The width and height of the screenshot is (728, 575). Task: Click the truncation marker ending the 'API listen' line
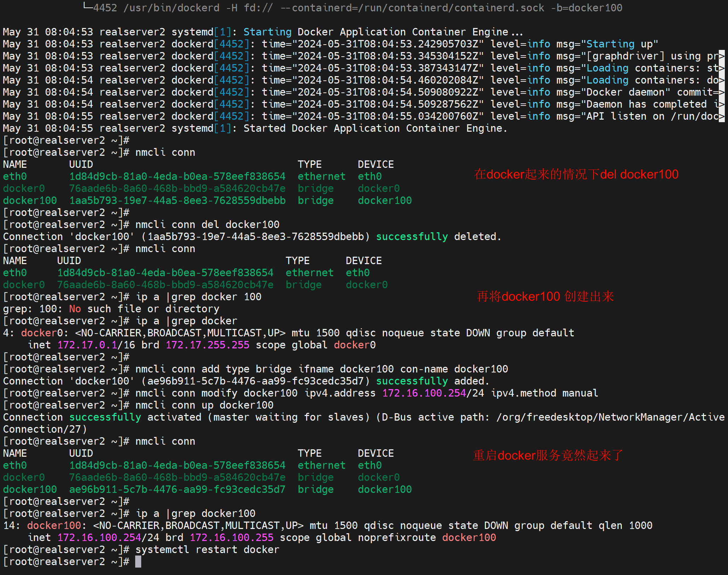(722, 116)
